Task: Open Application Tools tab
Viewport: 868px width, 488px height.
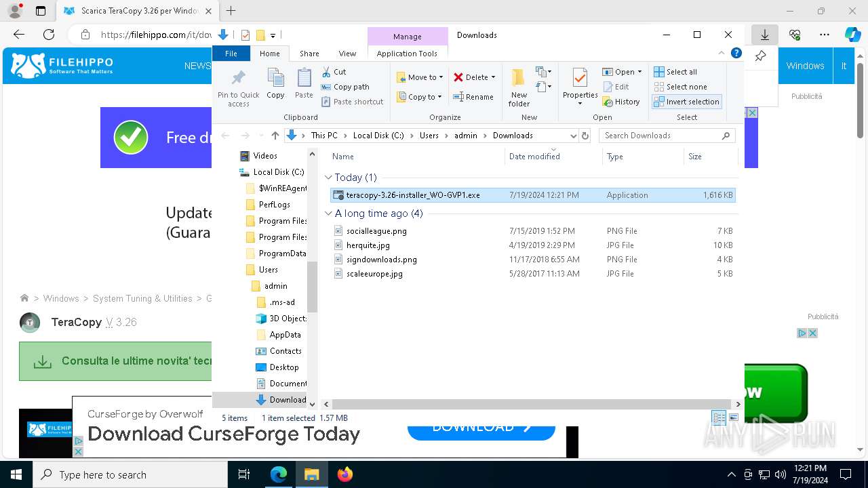Action: point(407,54)
